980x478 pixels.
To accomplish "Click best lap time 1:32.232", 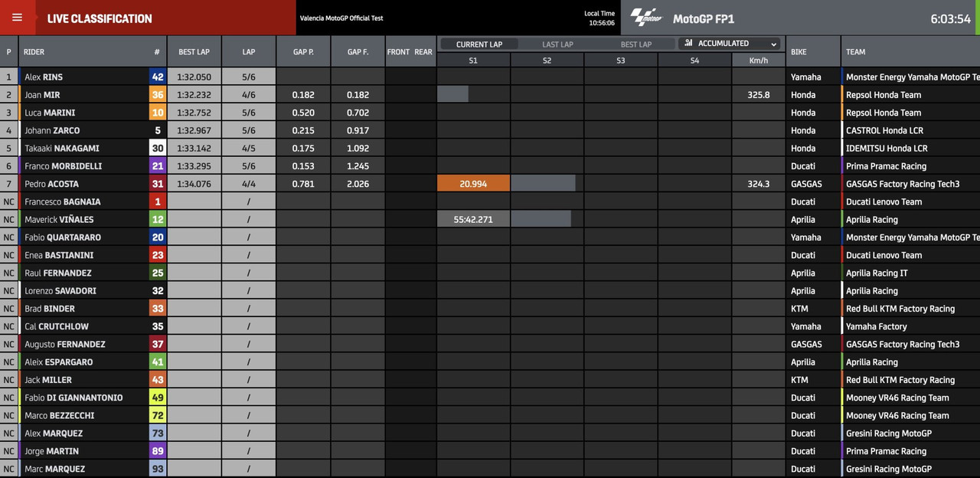I will pos(194,95).
